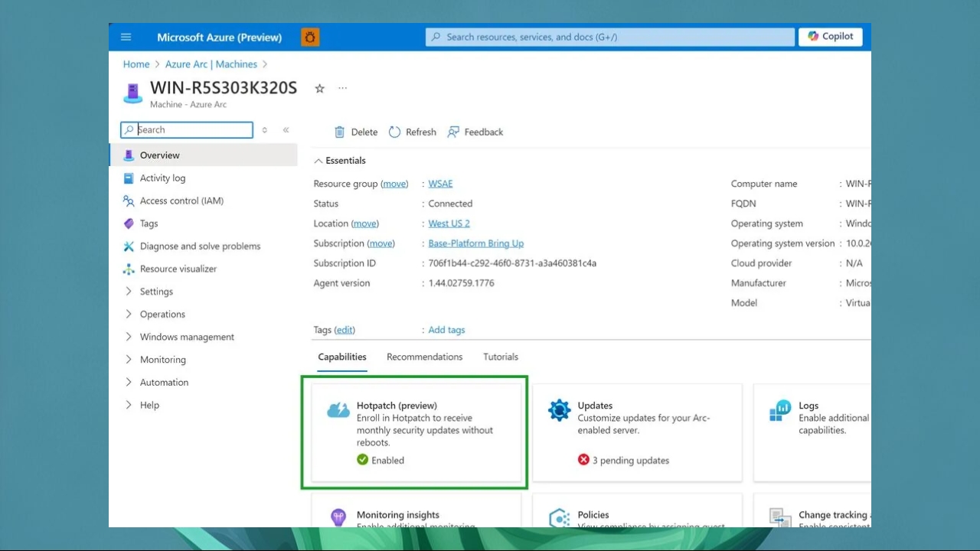Click the Updates gear icon

pyautogui.click(x=560, y=410)
